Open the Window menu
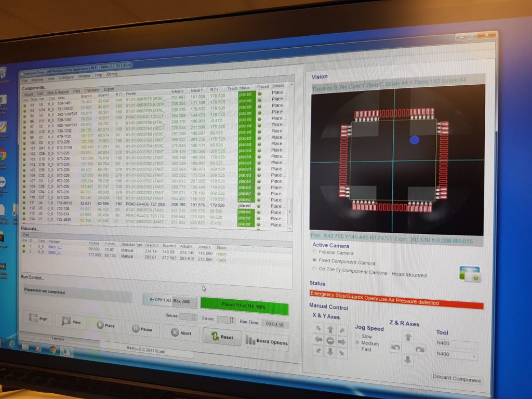 pyautogui.click(x=84, y=76)
